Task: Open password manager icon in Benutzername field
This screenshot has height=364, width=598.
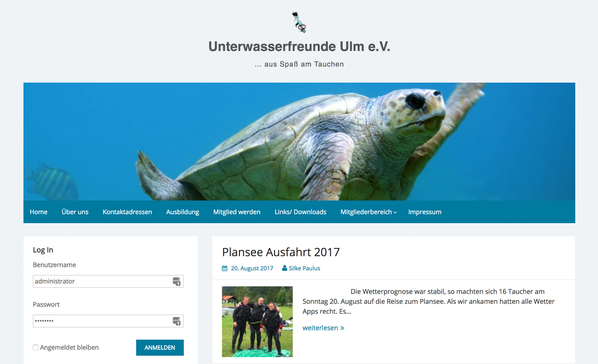Action: tap(176, 282)
